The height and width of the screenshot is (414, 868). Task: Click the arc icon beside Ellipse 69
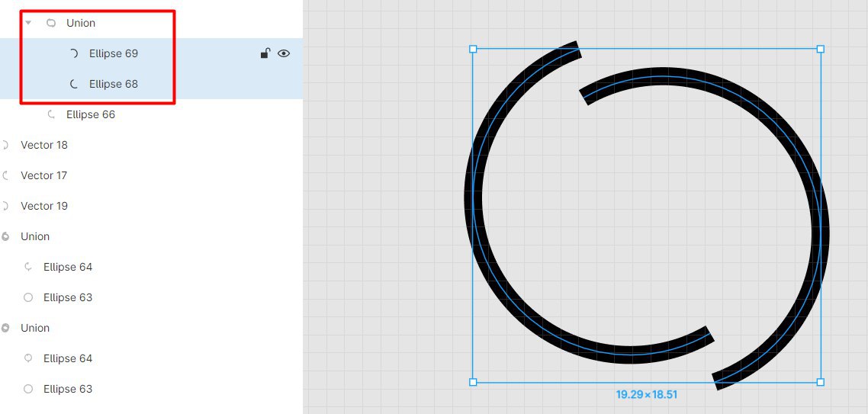click(74, 53)
